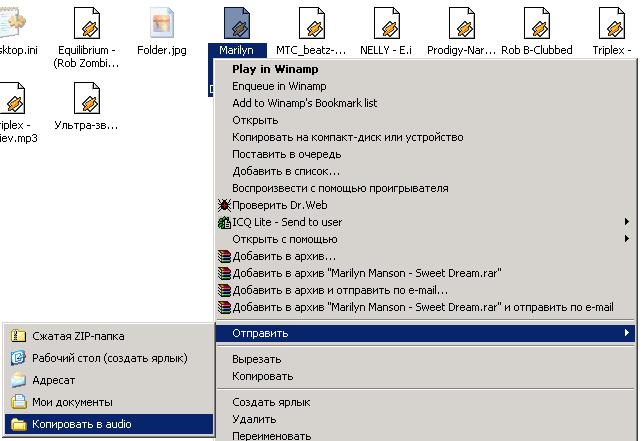Add to Sweet Dream.rar и отправить по e-mail
Screen dimensions: 644x441
point(425,307)
